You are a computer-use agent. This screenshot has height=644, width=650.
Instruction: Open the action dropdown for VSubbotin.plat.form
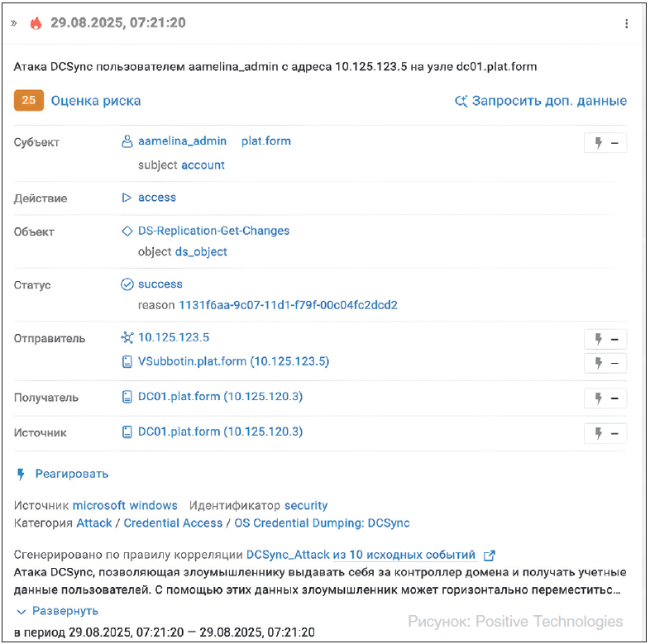click(x=605, y=363)
